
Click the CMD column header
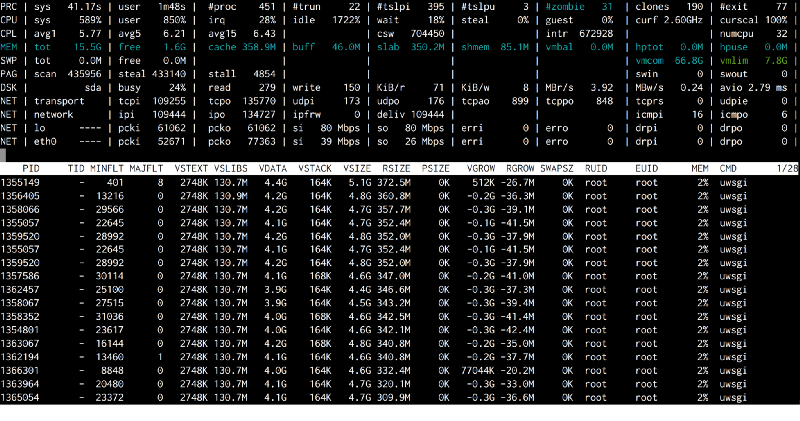[x=728, y=168]
